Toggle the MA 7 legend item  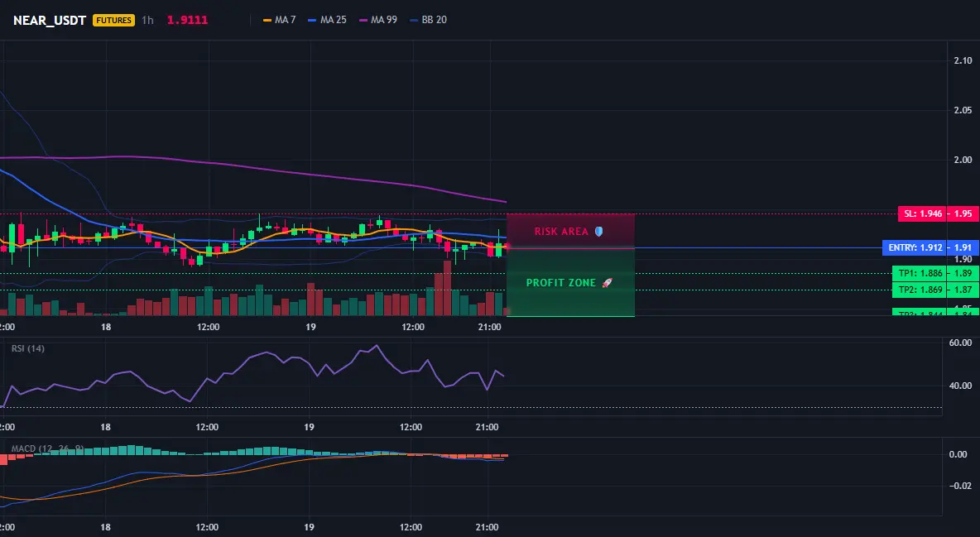click(280, 20)
